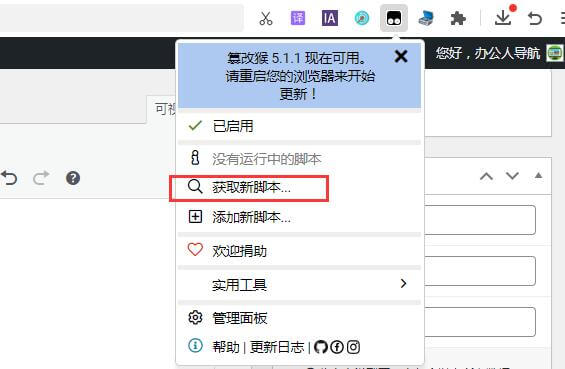Select 获取新脚本 menu entry
This screenshot has width=565, height=369.
coord(299,187)
